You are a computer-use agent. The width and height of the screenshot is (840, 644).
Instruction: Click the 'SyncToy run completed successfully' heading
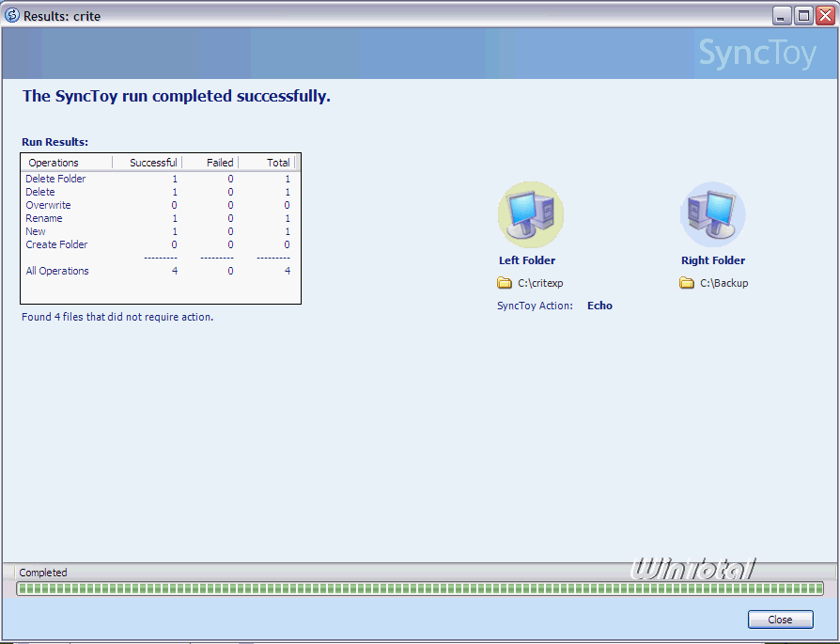pos(177,96)
